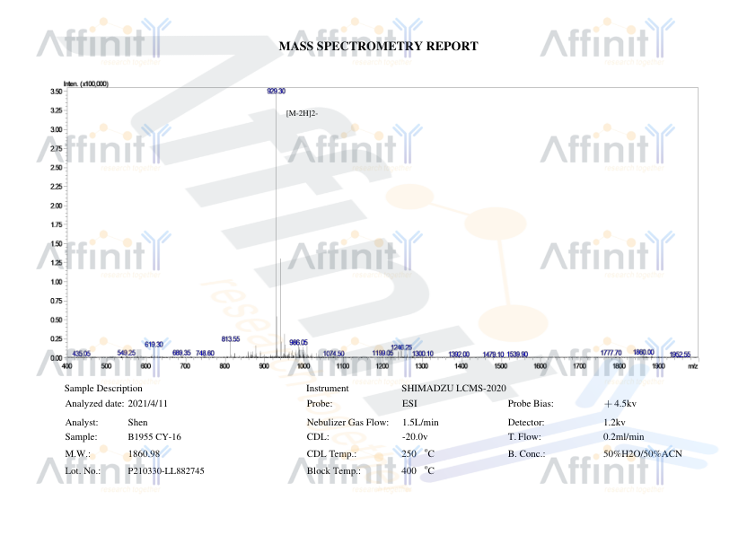Click the Sample Description heading
This screenshot has height=535, width=756.
click(103, 389)
